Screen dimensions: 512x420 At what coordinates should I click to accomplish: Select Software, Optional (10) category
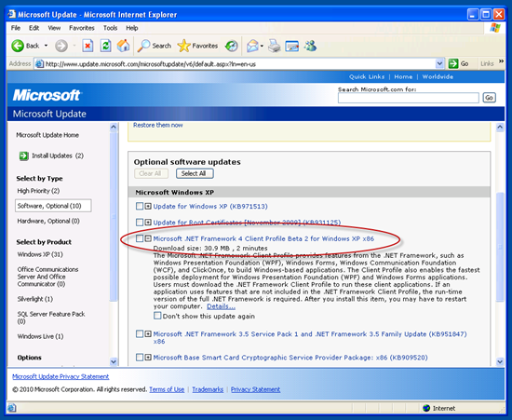[53, 206]
